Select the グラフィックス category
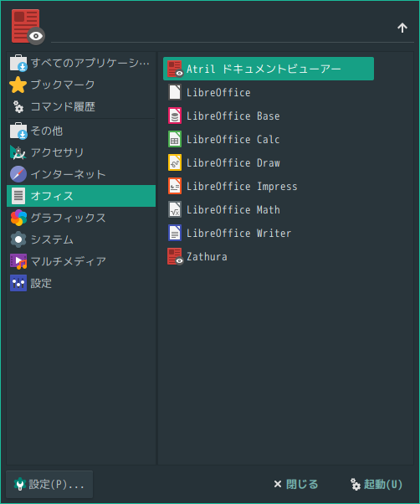 coord(81,218)
